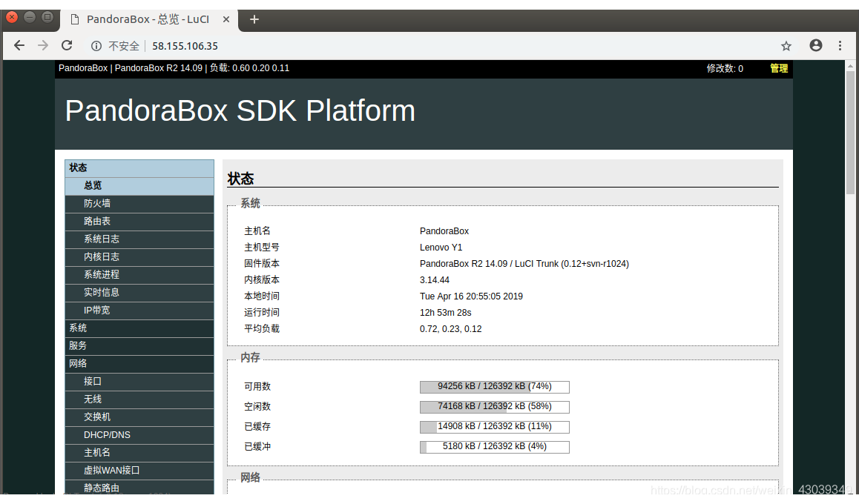
Task: Click the 可用数 memory progress bar
Action: tap(495, 387)
